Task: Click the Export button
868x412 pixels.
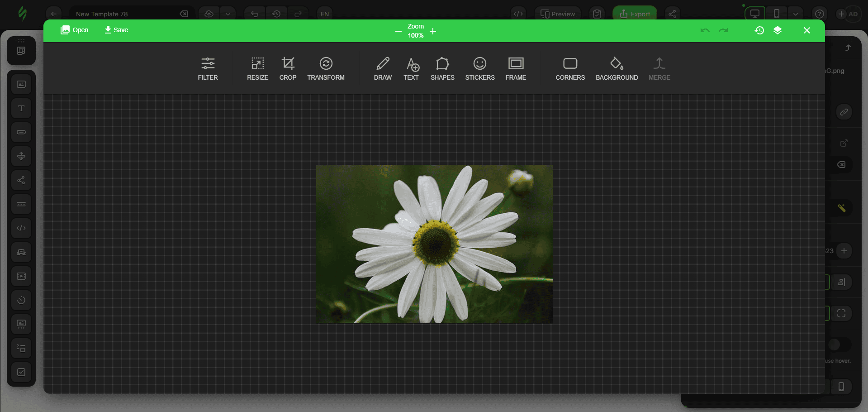Action: pyautogui.click(x=635, y=14)
